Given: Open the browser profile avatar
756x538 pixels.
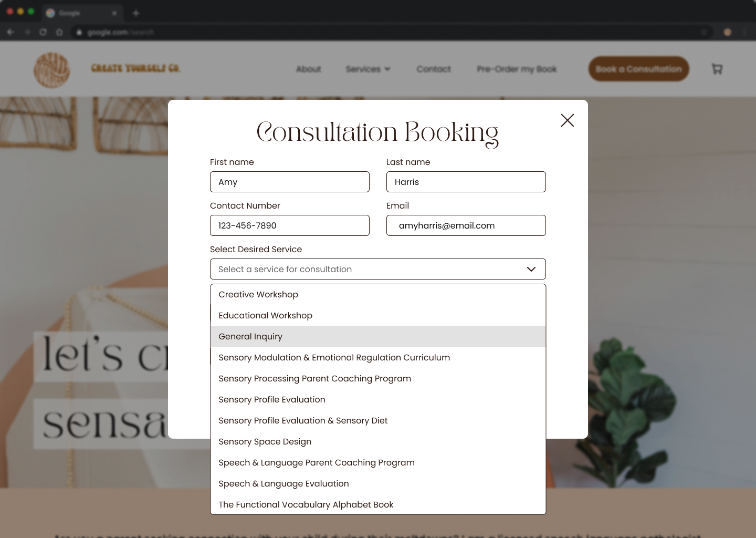Looking at the screenshot, I should tap(728, 32).
